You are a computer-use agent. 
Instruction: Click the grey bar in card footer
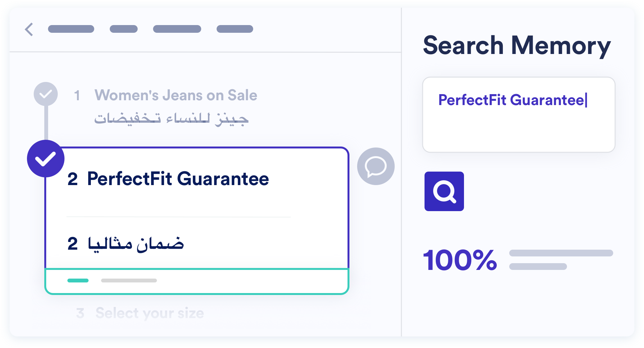click(x=129, y=281)
